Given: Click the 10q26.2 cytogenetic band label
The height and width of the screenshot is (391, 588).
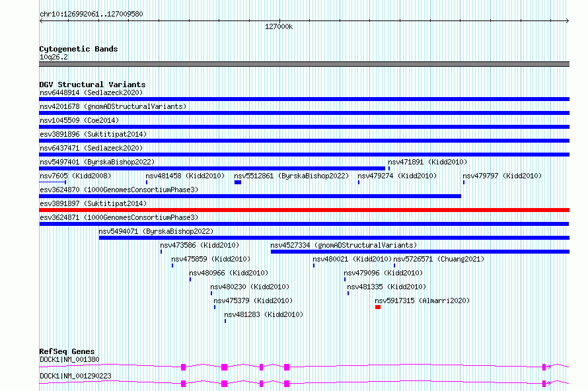Looking at the screenshot, I should pyautogui.click(x=54, y=57).
